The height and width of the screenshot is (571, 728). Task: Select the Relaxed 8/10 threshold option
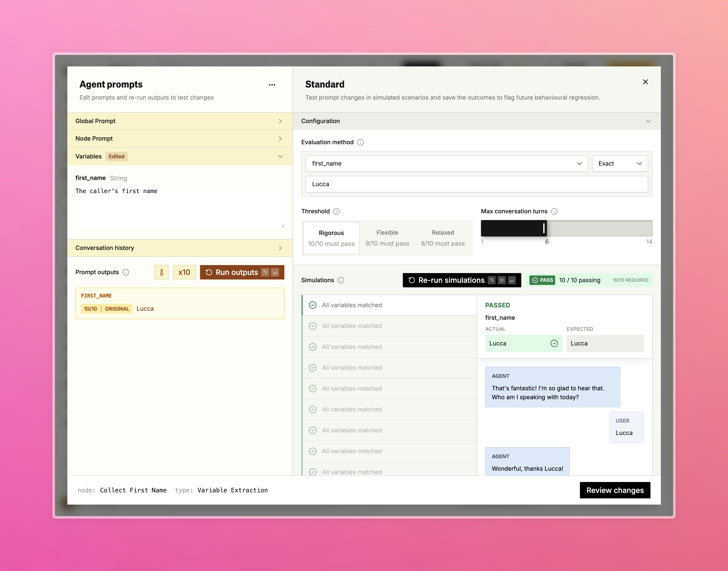pyautogui.click(x=442, y=238)
